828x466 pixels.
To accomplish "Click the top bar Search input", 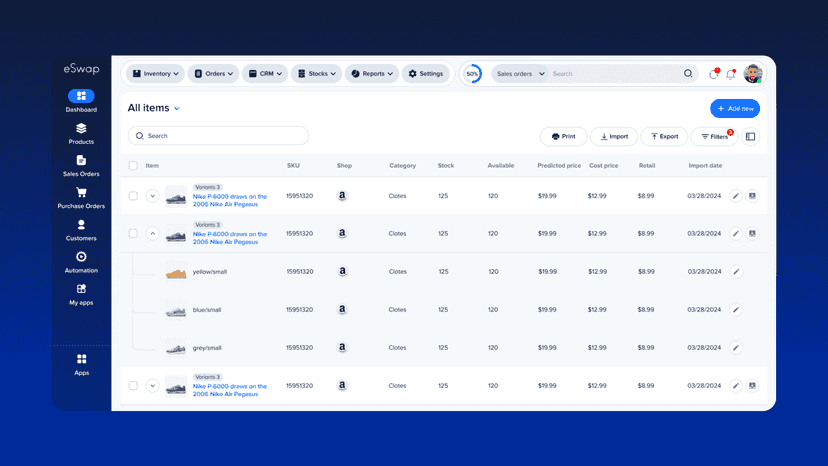I will [x=615, y=74].
